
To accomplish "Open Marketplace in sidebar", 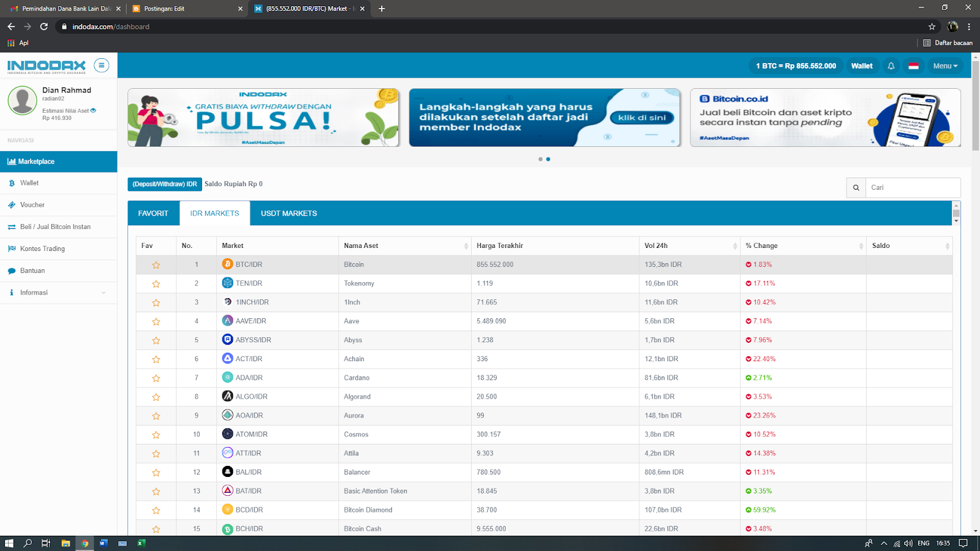I will click(x=59, y=162).
